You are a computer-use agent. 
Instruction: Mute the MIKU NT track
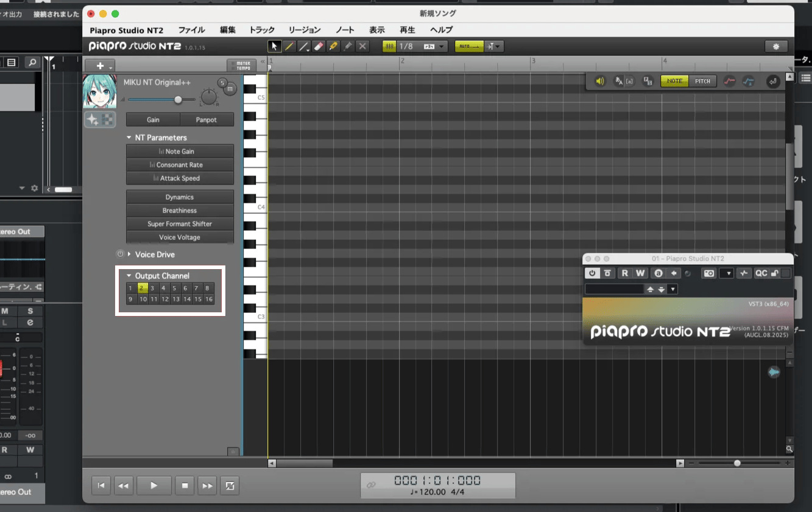pyautogui.click(x=230, y=89)
